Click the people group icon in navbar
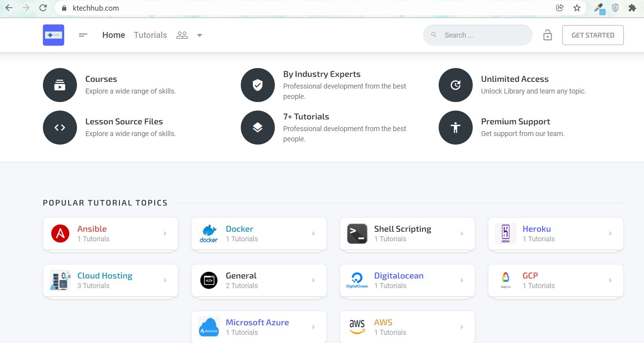644x343 pixels. coord(182,35)
